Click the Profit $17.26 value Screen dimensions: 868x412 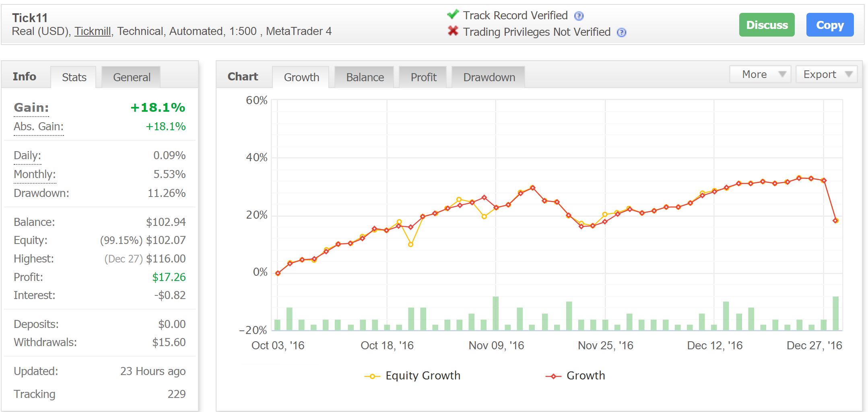click(169, 277)
